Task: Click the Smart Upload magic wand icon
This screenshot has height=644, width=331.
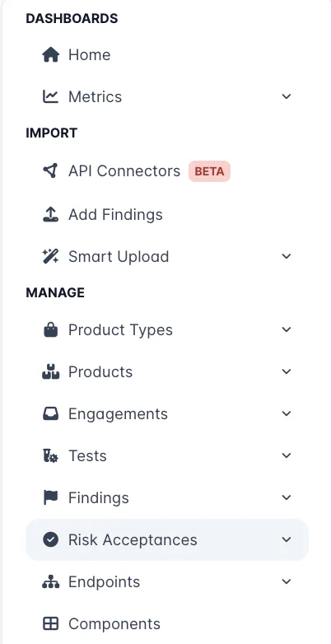Action: pos(50,256)
